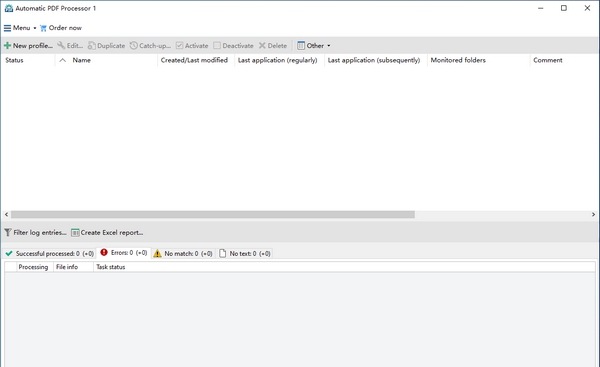Click the Delete toolbar button
This screenshot has width=600, height=367.
pos(273,46)
